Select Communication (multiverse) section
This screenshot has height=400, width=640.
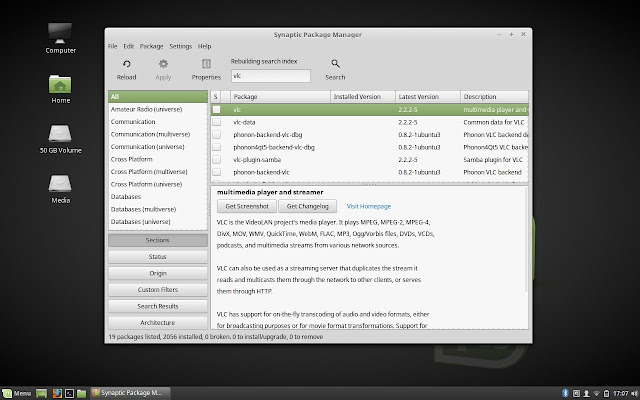tap(158, 134)
